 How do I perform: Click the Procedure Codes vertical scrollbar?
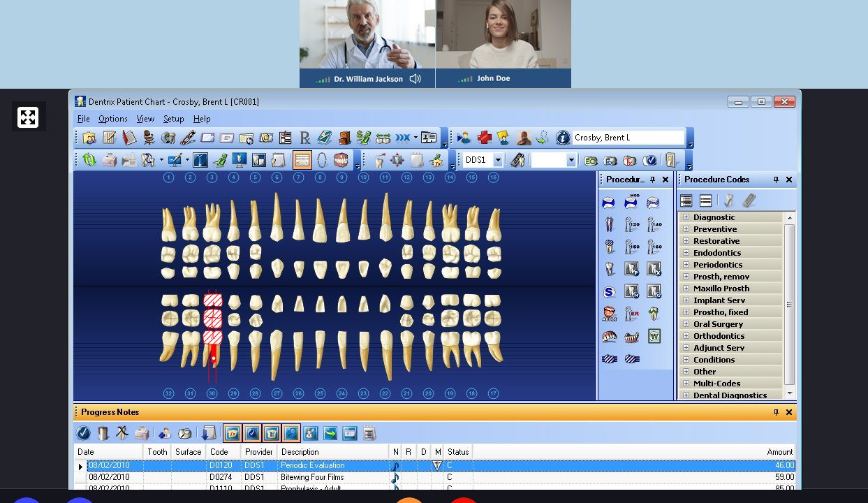coord(790,304)
